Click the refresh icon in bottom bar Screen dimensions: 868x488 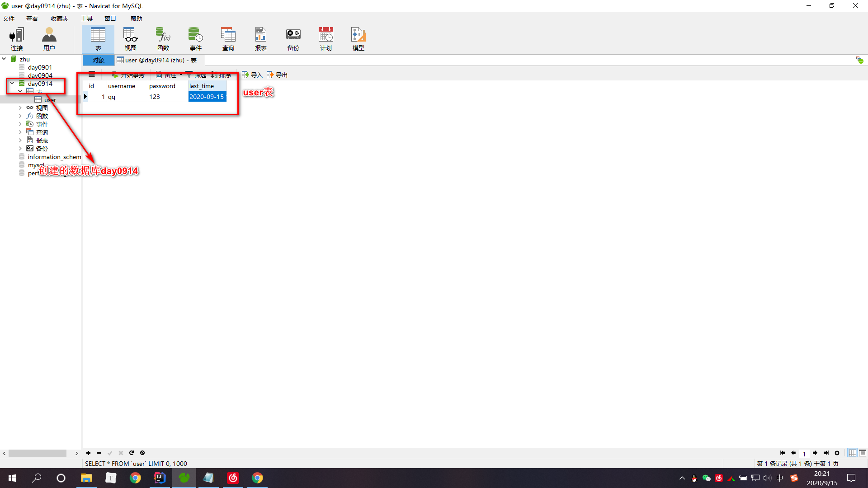click(132, 453)
